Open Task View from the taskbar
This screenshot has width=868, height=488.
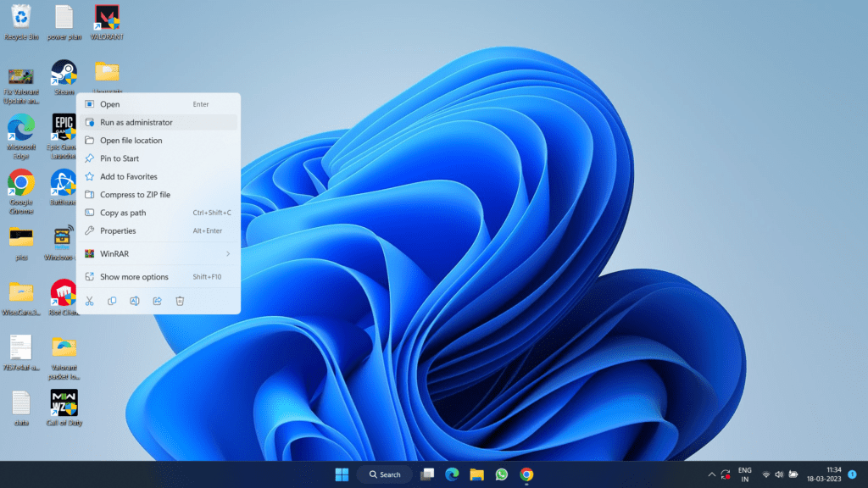(x=427, y=474)
